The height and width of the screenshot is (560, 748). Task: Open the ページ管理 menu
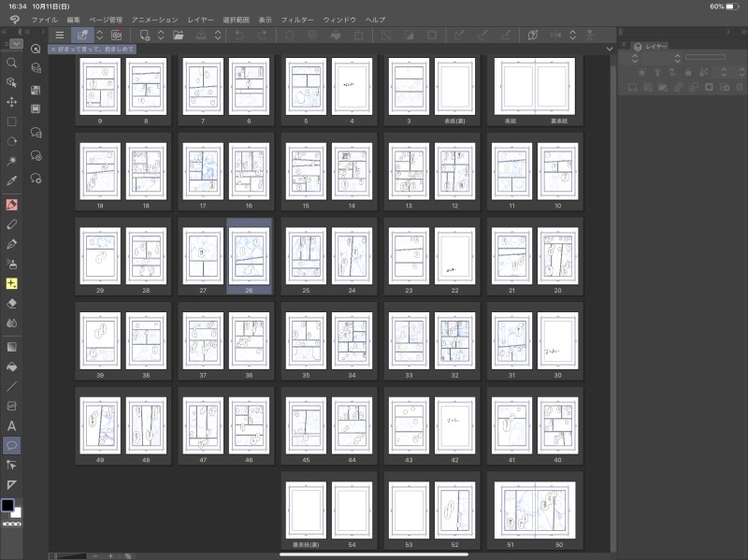coord(106,20)
